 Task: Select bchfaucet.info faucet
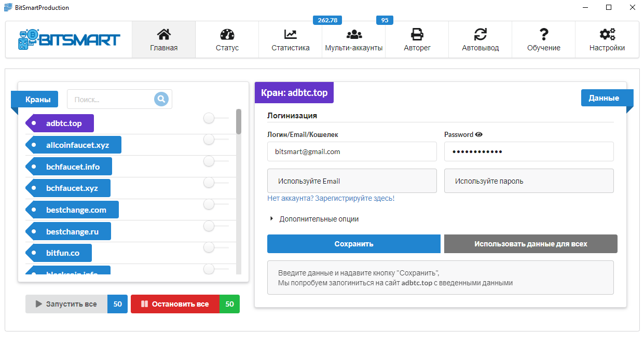coord(69,167)
